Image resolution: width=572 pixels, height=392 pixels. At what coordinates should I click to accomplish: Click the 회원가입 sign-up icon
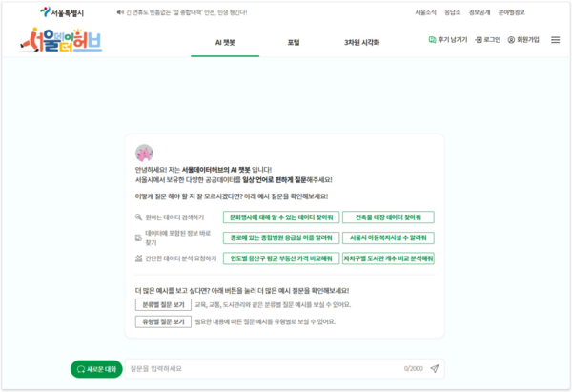(x=511, y=40)
